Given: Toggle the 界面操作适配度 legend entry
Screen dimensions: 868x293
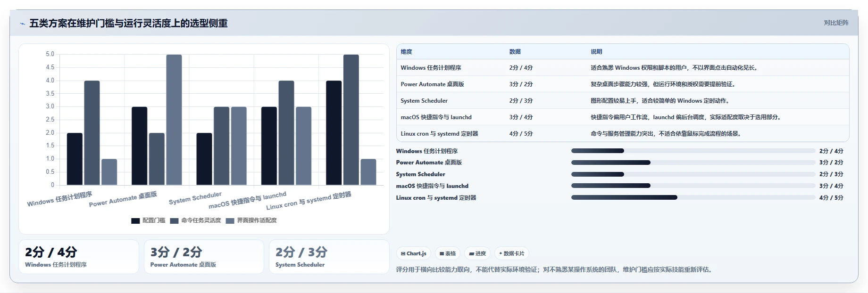Looking at the screenshot, I should point(251,220).
